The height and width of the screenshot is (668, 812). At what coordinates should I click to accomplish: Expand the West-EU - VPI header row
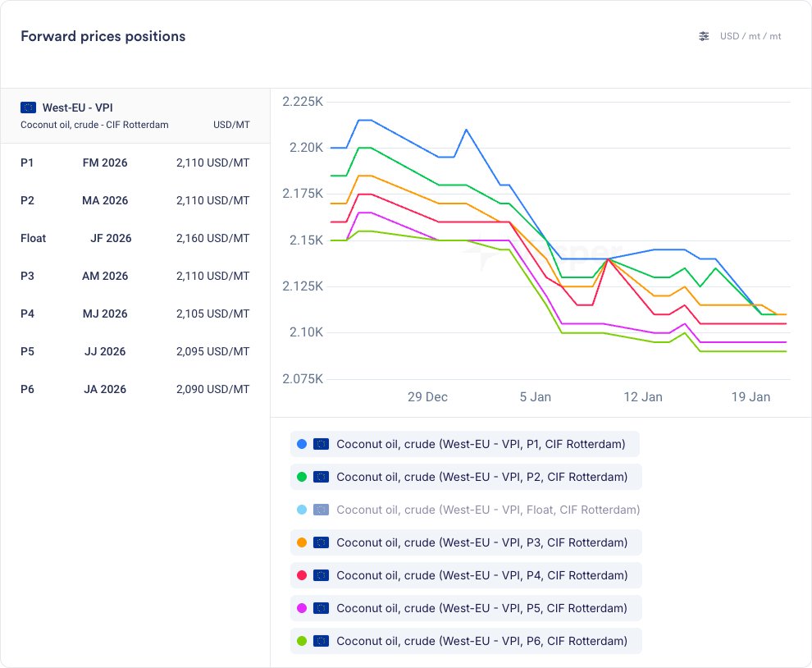coord(135,115)
